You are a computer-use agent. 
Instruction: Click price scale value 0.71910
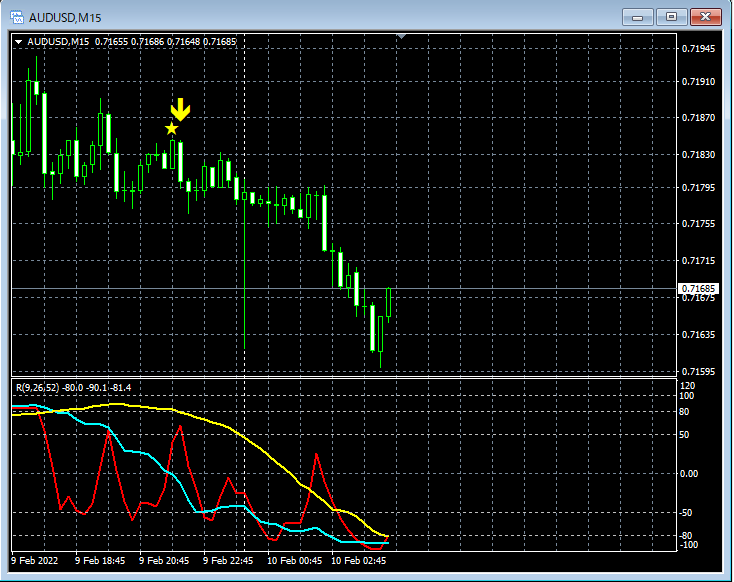click(x=698, y=82)
